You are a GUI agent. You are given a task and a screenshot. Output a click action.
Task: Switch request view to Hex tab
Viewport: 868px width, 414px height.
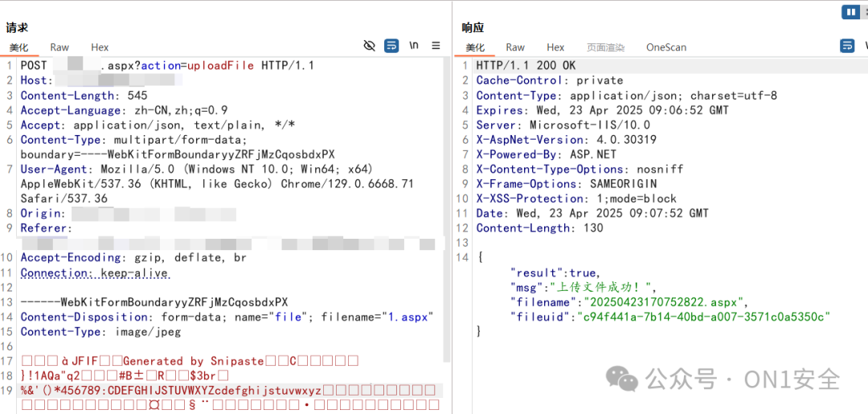coord(100,47)
